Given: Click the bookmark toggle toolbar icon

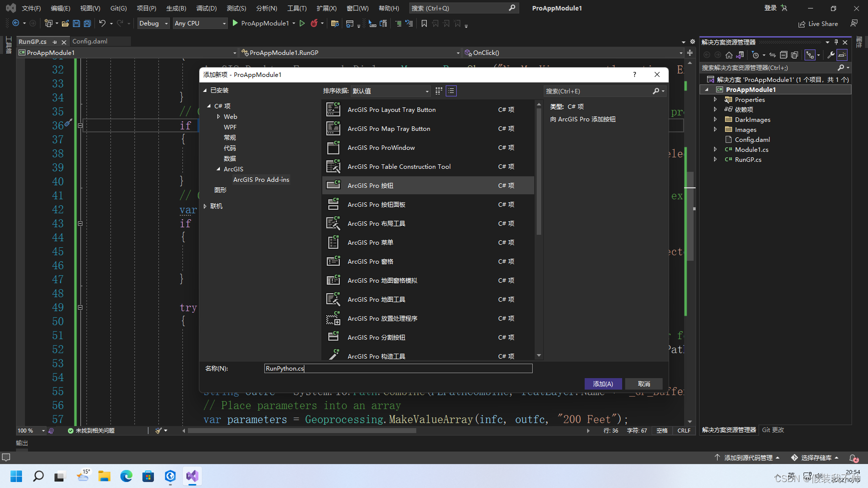Looking at the screenshot, I should (424, 23).
